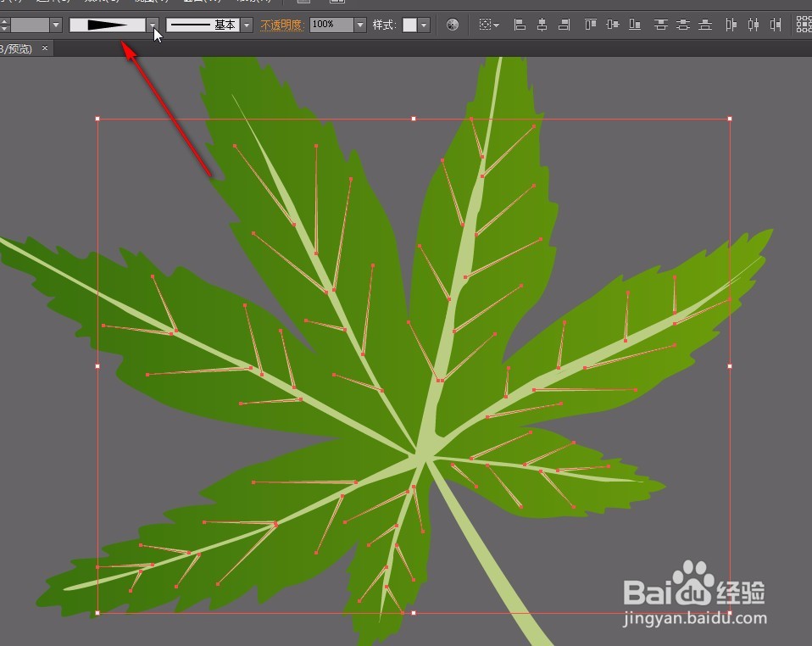Click the stroke weight up stepper arrow
Viewport: 812px width, 646px height.
click(4, 20)
